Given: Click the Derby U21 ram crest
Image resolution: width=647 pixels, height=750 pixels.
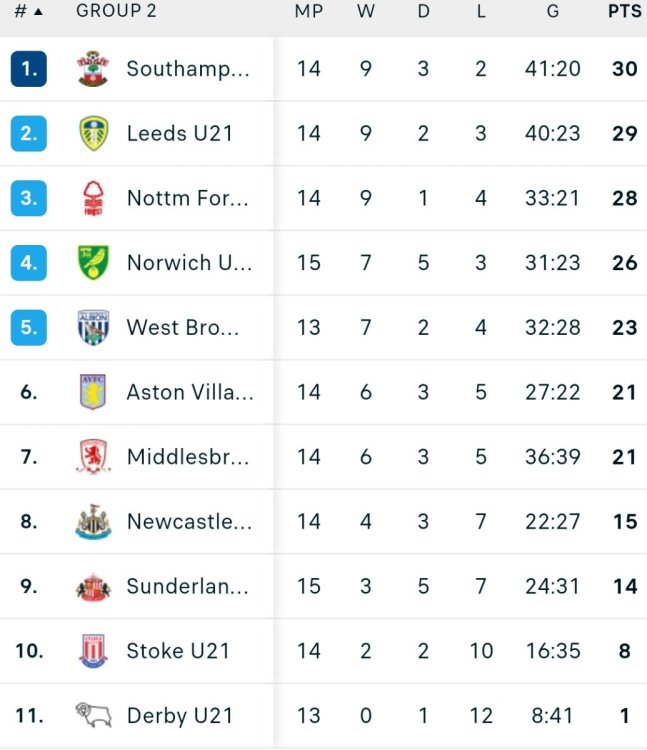Looking at the screenshot, I should pyautogui.click(x=93, y=715).
